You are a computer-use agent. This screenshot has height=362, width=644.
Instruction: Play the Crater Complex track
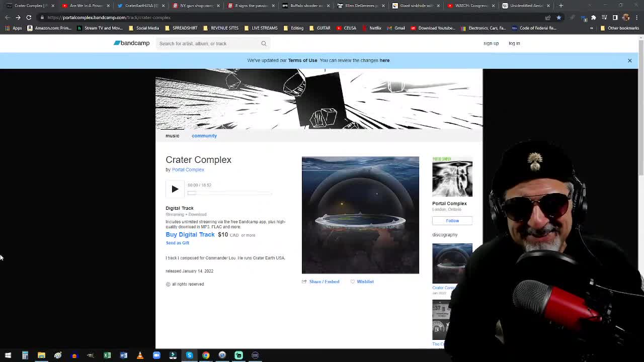tap(175, 189)
